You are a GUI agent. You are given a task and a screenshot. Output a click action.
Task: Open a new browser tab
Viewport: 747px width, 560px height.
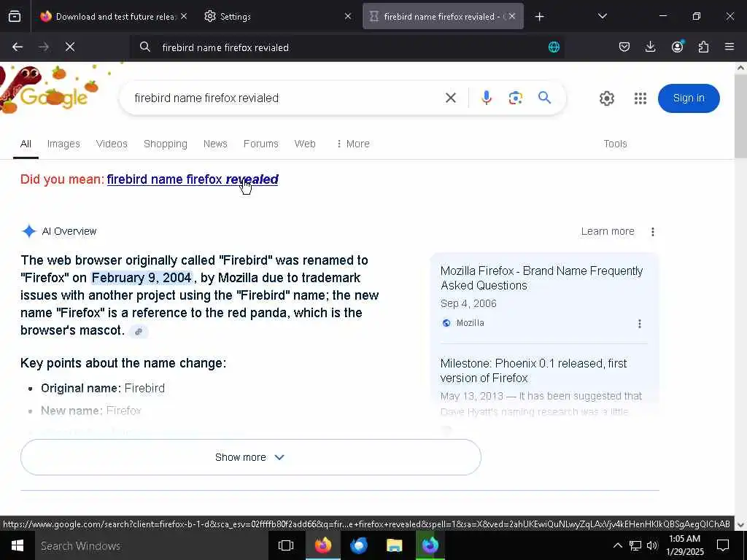click(x=539, y=17)
